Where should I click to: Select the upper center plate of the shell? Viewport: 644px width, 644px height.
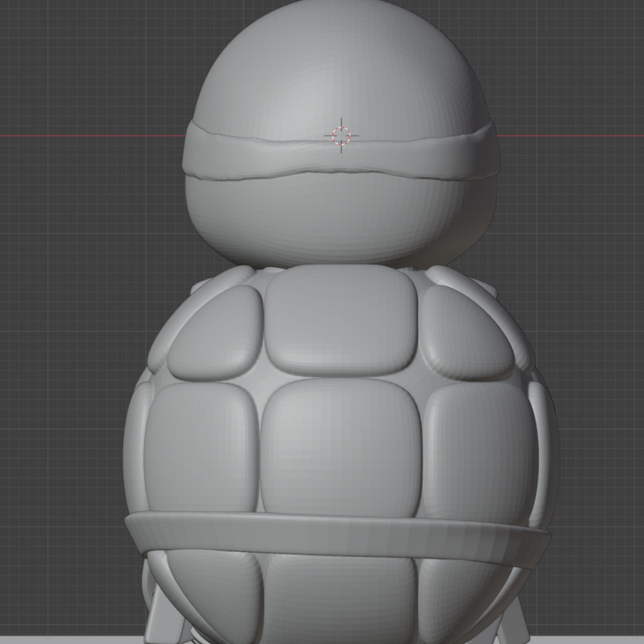pyautogui.click(x=341, y=320)
